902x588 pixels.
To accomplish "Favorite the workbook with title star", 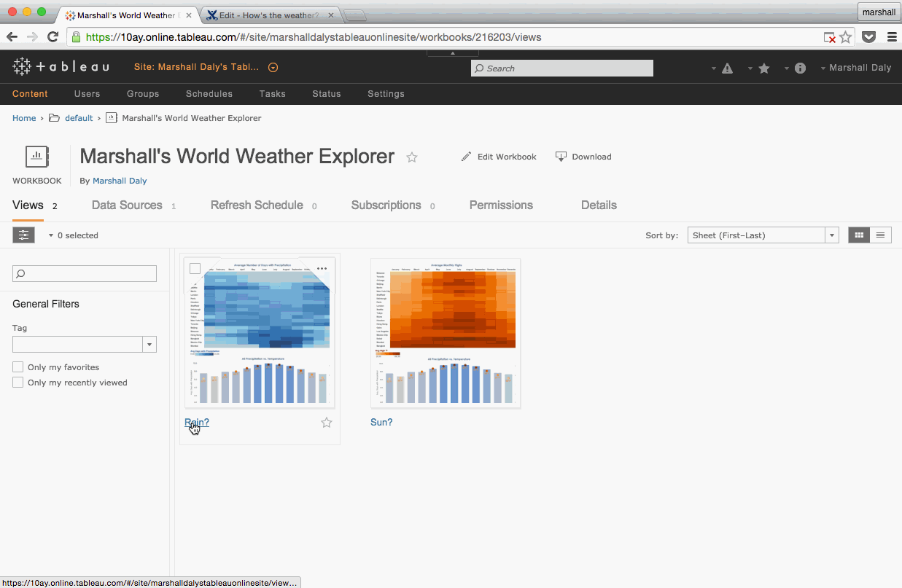I will tap(412, 157).
